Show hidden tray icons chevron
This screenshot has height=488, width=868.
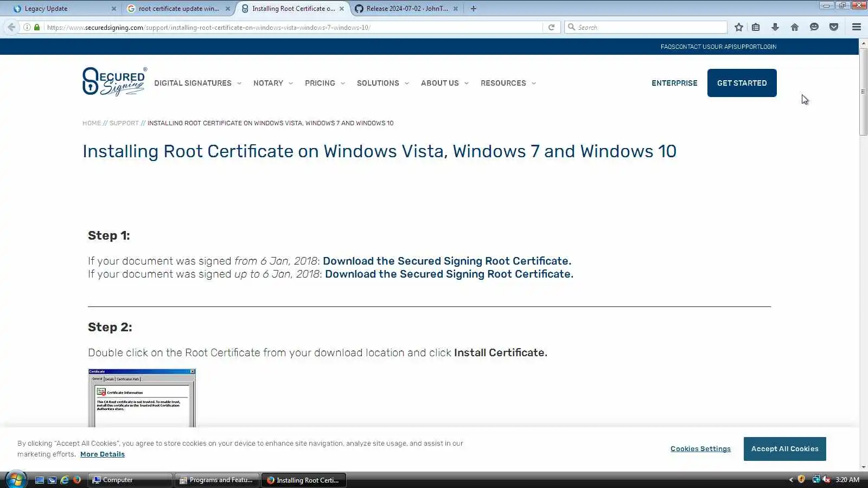791,480
